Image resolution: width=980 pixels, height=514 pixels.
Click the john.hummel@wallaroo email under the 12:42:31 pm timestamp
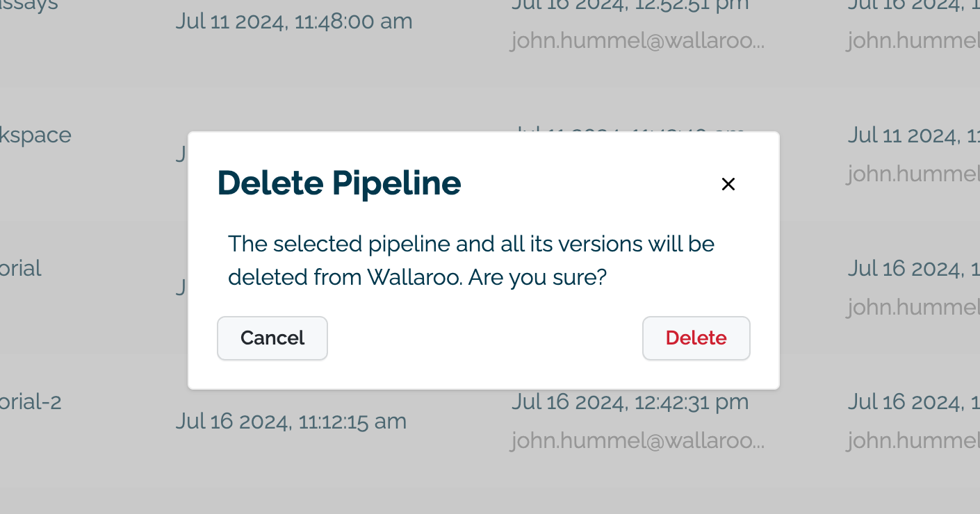click(x=637, y=440)
